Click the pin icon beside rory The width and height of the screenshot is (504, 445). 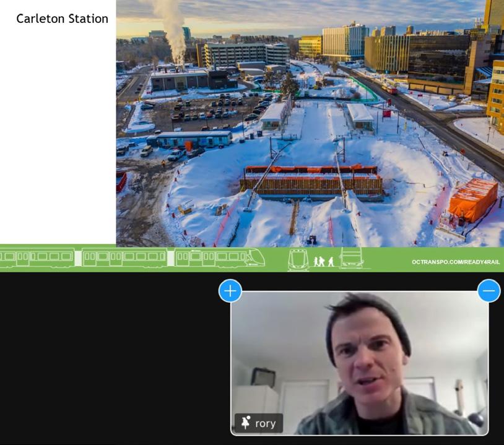[246, 423]
